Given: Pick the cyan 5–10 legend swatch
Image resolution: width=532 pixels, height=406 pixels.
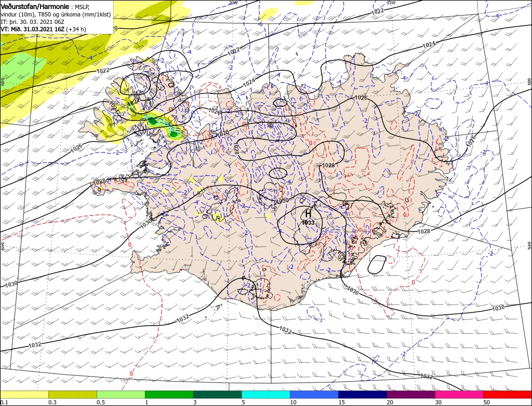Looking at the screenshot, I should [x=266, y=394].
